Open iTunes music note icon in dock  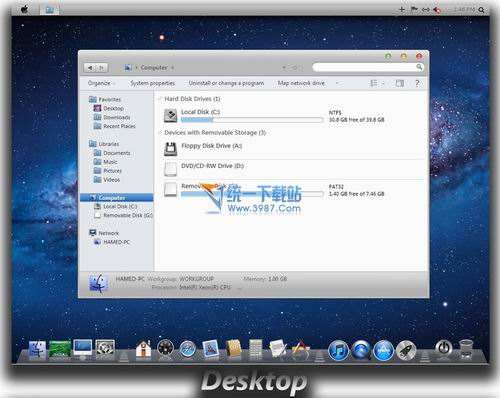pos(339,350)
